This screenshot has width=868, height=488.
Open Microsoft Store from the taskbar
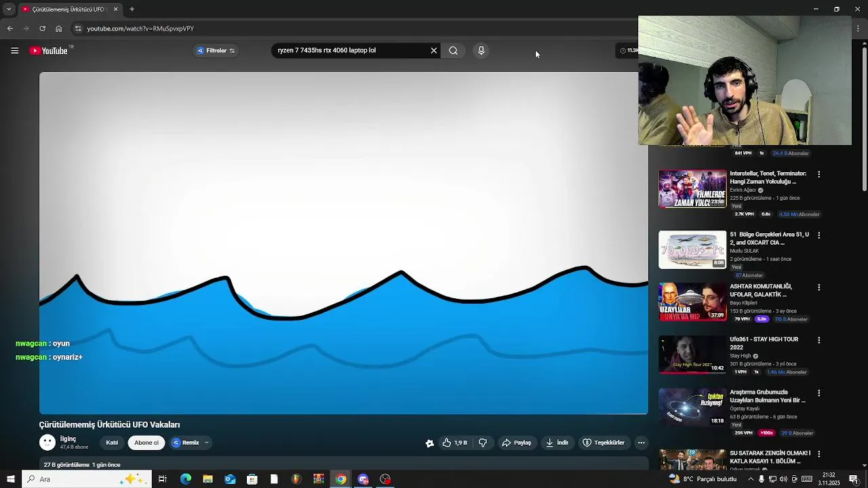(252, 479)
